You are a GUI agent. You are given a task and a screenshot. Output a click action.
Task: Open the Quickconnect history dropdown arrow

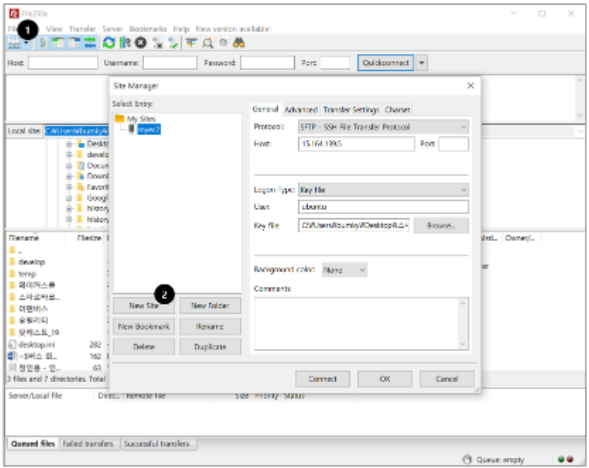tap(421, 63)
